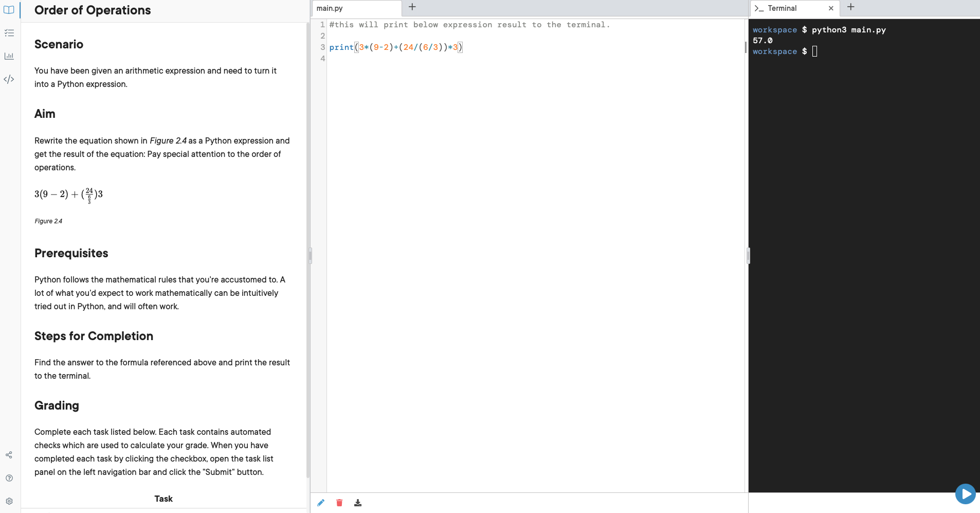Add a new terminal tab with plus

850,7
